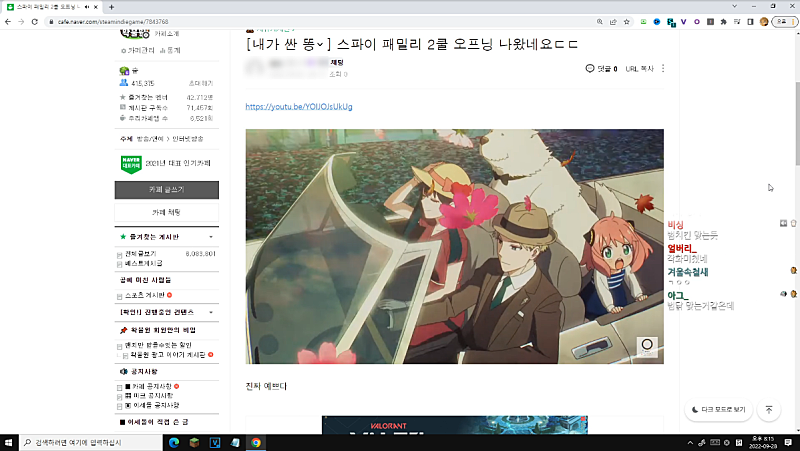800x451 pixels.
Task: Reload the current page
Action: click(x=35, y=22)
